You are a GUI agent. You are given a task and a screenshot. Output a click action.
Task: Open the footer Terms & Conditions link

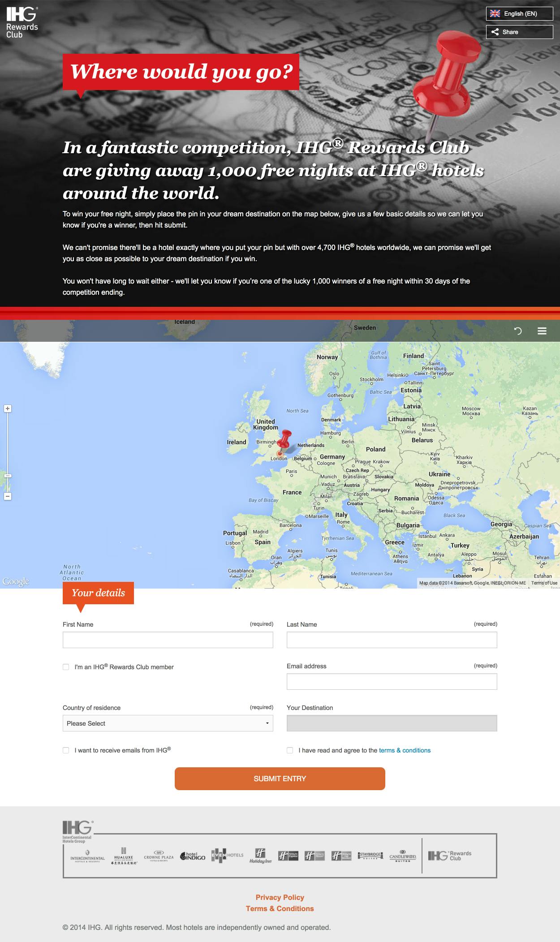(280, 908)
